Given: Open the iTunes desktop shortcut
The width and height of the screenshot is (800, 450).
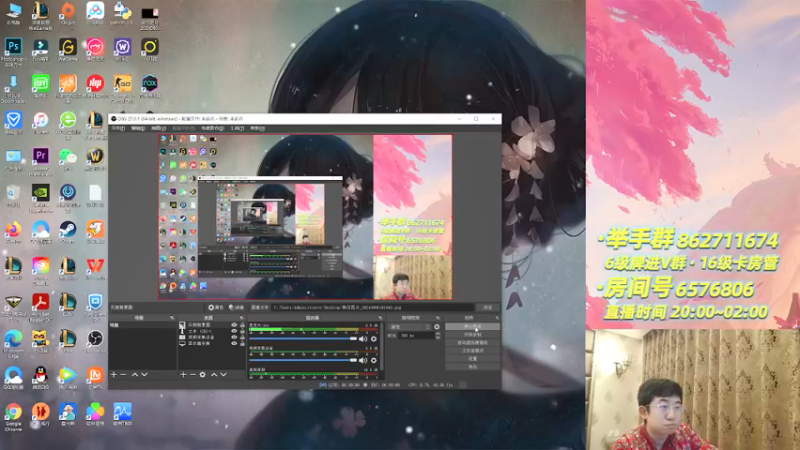Looking at the screenshot, I should [41, 120].
